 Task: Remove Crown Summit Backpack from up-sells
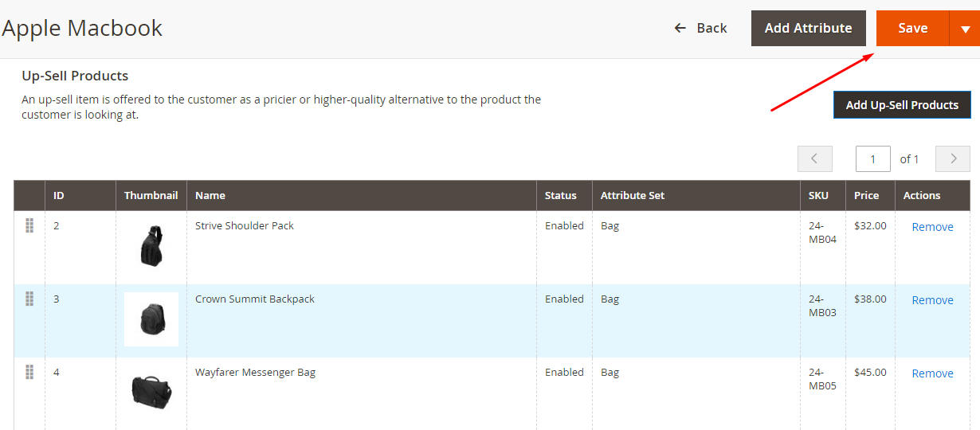pyautogui.click(x=932, y=300)
